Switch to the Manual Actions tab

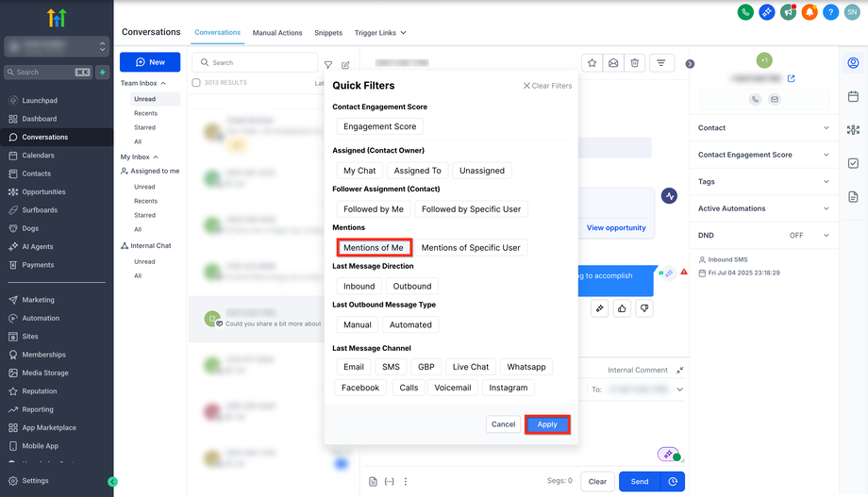277,33
